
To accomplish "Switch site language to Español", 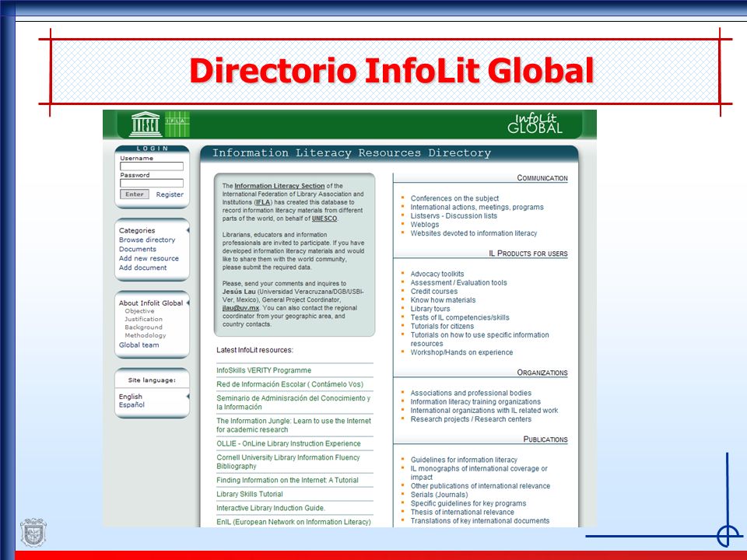I will pyautogui.click(x=132, y=404).
